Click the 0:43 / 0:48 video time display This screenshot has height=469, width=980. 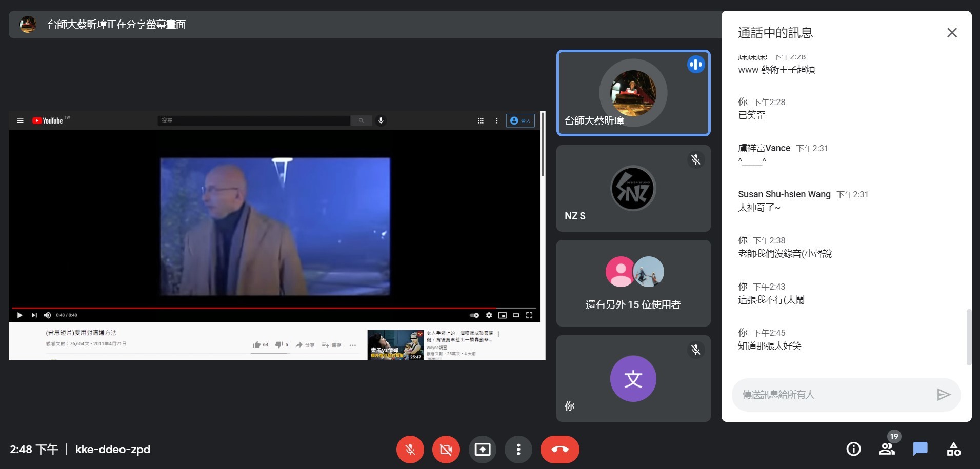point(67,315)
